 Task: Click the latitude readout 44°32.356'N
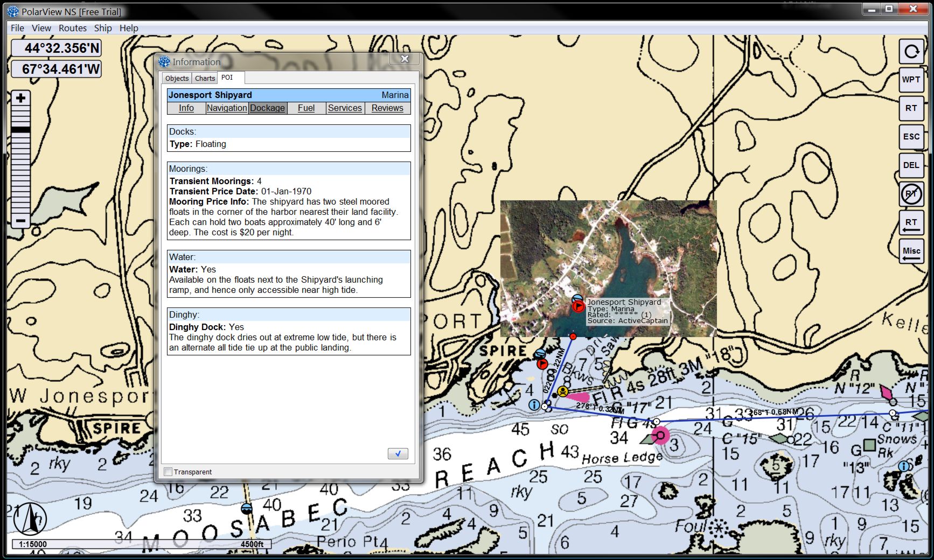[x=56, y=48]
